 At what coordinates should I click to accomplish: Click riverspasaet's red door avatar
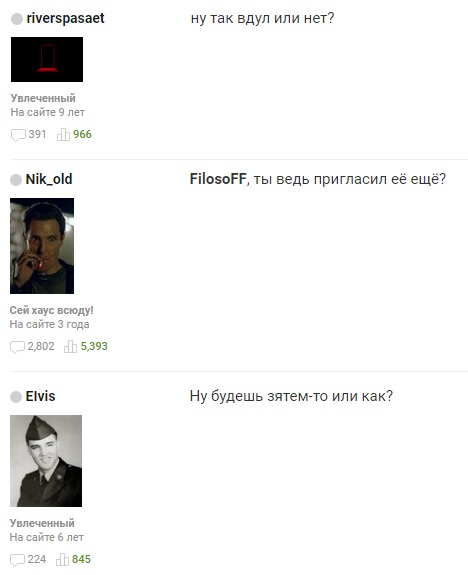tap(47, 59)
